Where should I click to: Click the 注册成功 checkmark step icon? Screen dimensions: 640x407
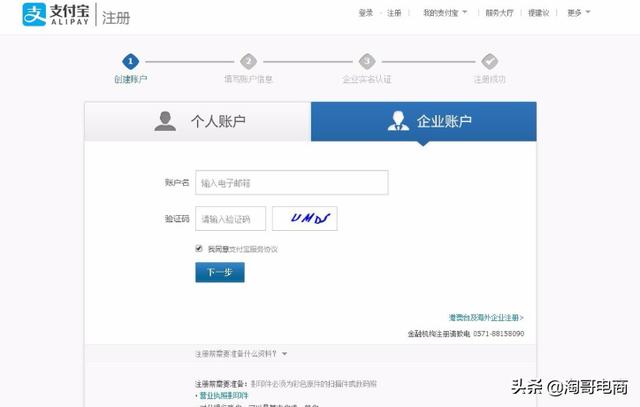tap(489, 62)
